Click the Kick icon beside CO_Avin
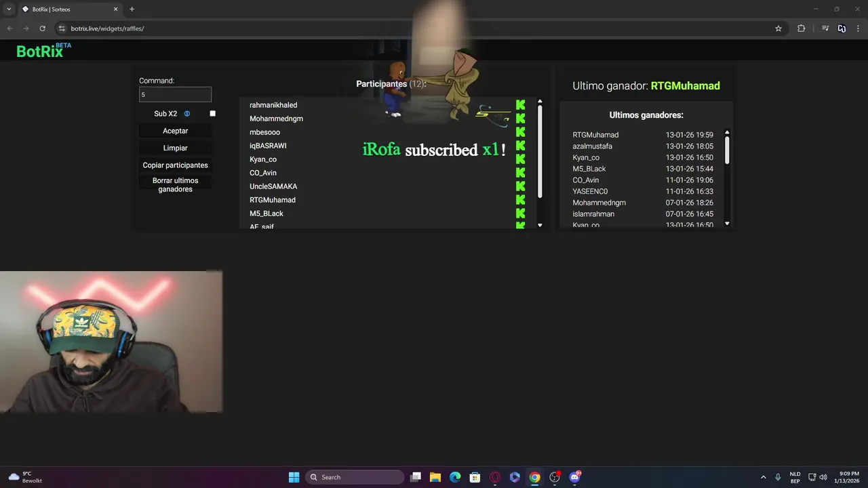 point(520,173)
